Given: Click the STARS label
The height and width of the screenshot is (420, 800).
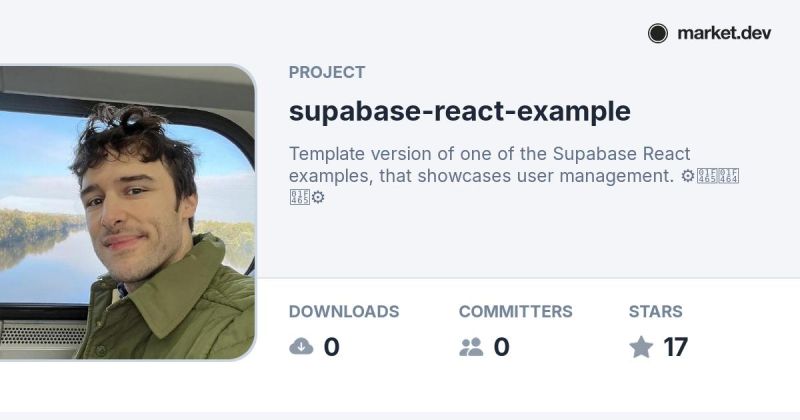Looking at the screenshot, I should coord(656,311).
